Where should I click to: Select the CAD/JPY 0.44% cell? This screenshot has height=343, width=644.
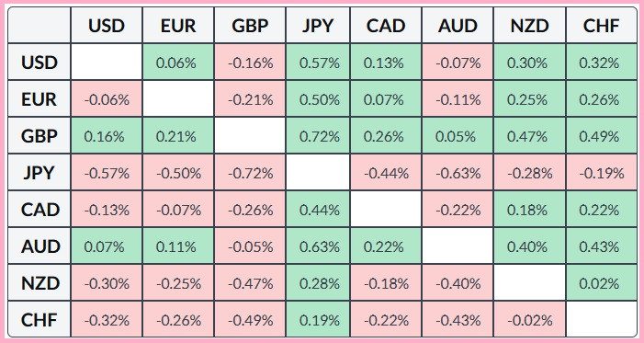point(318,210)
